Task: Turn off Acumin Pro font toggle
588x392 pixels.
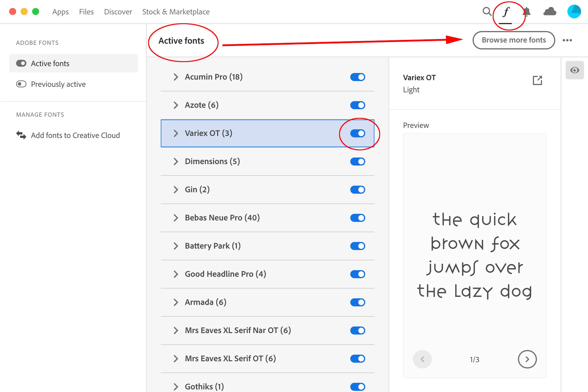Action: pos(357,77)
